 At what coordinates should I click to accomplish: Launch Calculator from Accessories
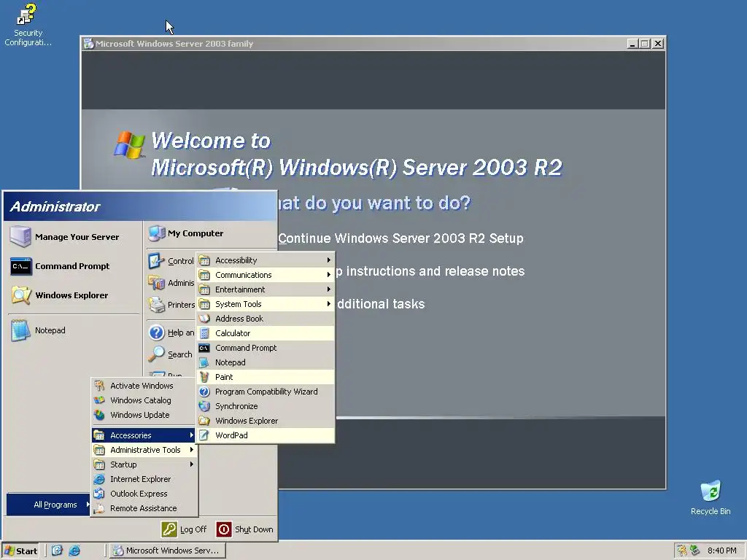(x=266, y=333)
